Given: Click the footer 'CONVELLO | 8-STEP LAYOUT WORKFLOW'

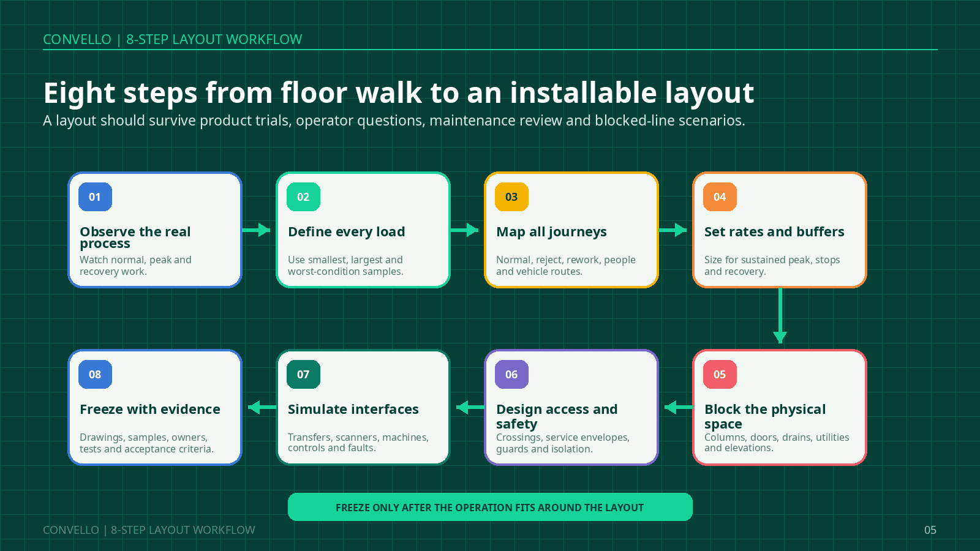Looking at the screenshot, I should [149, 530].
